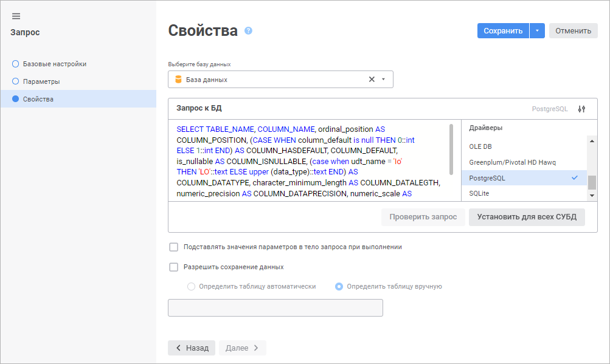The image size is (610, 364).
Task: Click Set for all DBMS button
Action: coord(527,217)
